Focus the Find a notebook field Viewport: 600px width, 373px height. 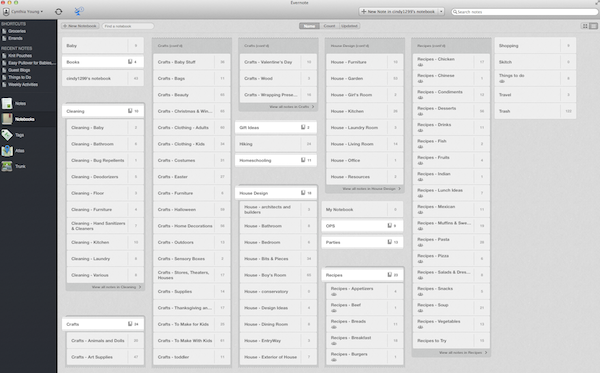[x=128, y=26]
